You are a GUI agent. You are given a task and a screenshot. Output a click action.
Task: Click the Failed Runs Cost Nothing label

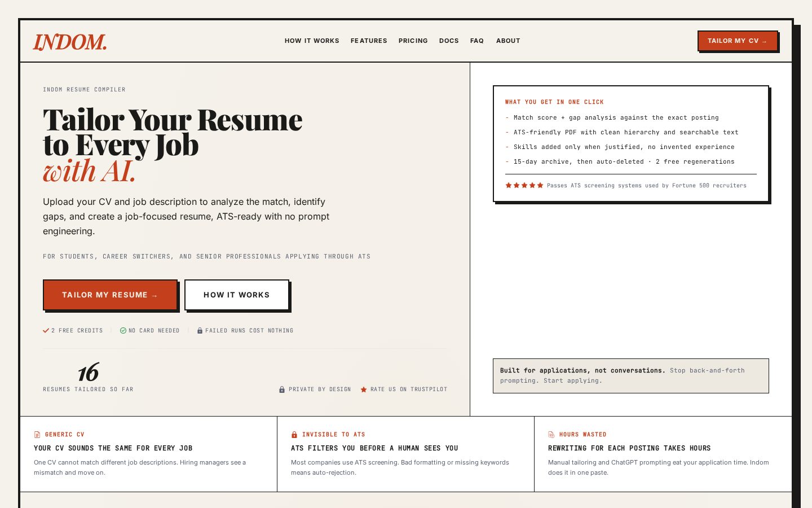(249, 331)
